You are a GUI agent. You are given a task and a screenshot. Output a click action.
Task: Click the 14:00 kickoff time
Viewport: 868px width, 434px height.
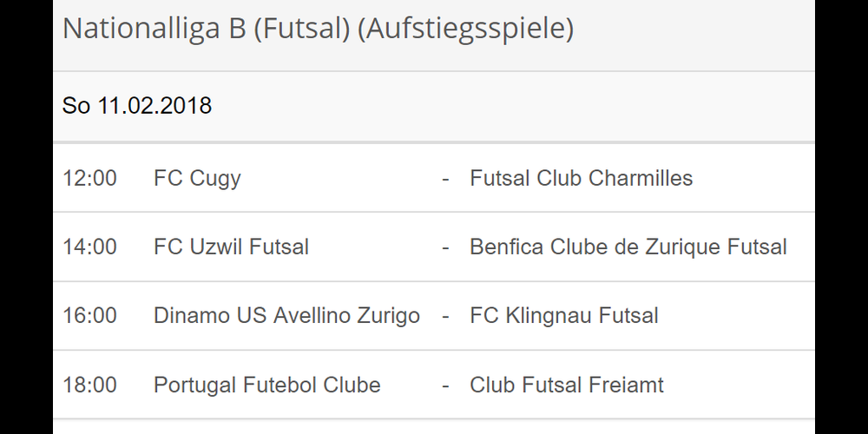pos(89,247)
